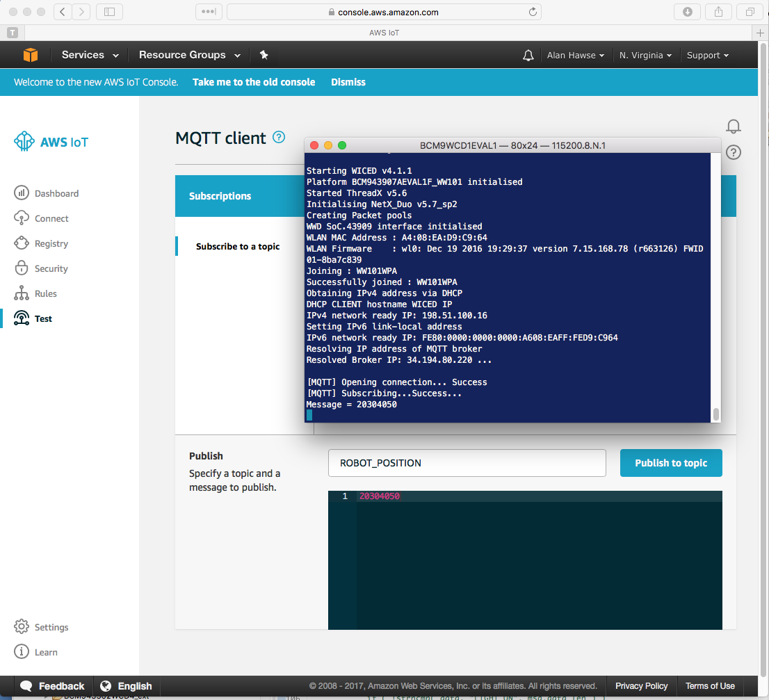Click the BCM9WCD1EVAL1 terminal title bar

coord(512,145)
